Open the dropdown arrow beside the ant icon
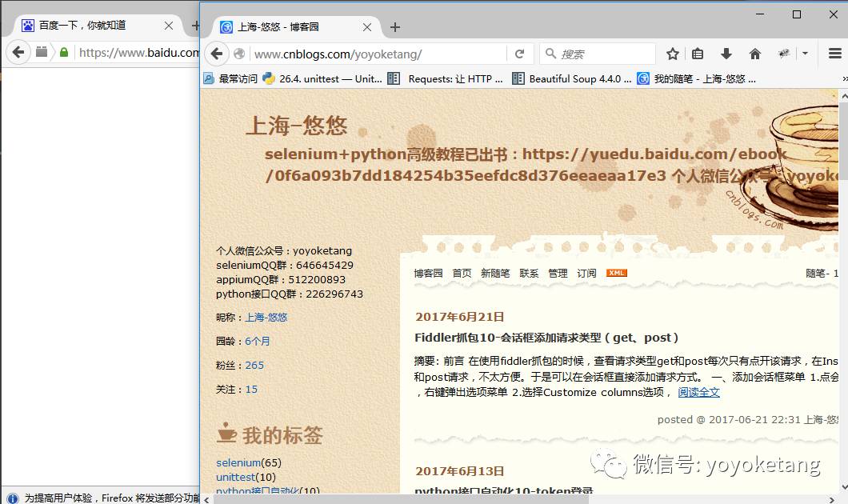 coord(806,54)
